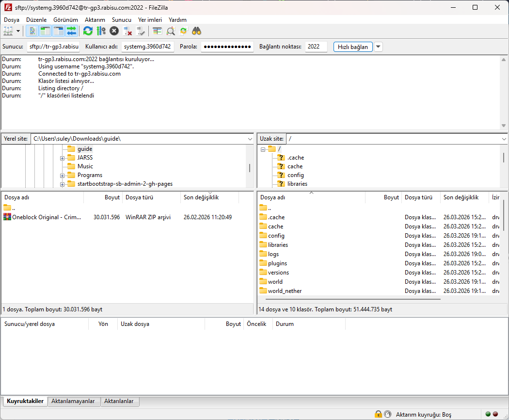Screen dimensions: 509x420
Task: Click the disconnect from server icon
Action: click(127, 31)
